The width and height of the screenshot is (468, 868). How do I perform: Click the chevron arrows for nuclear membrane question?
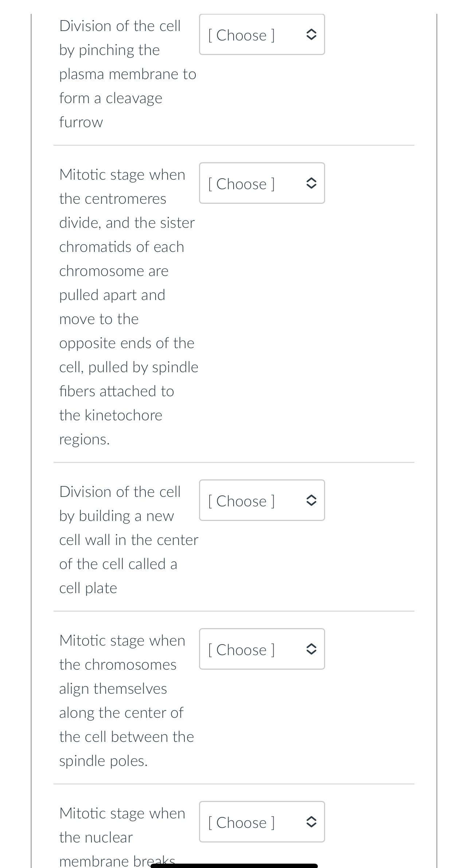coord(311,822)
